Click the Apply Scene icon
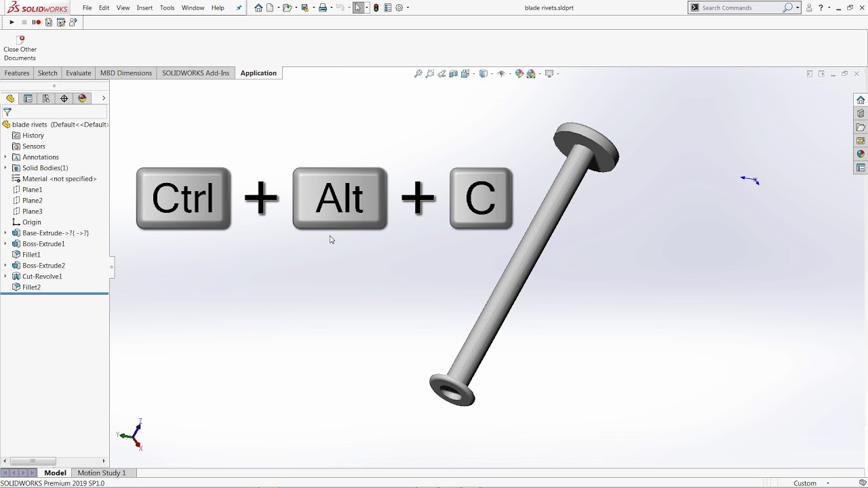 (x=531, y=73)
